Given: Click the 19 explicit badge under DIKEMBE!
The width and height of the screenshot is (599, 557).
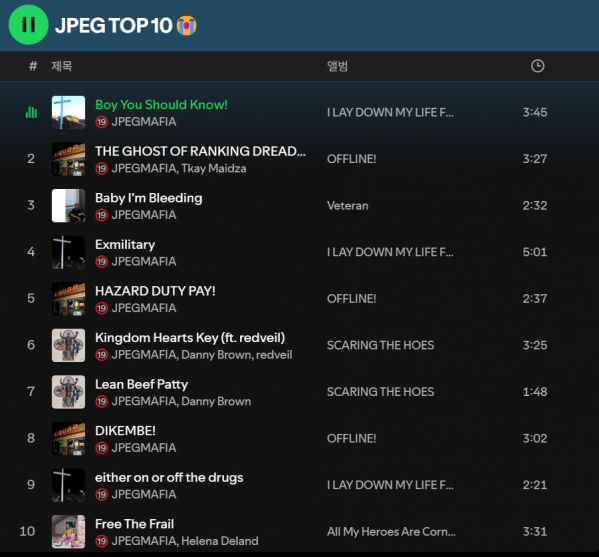Looking at the screenshot, I should 102,448.
